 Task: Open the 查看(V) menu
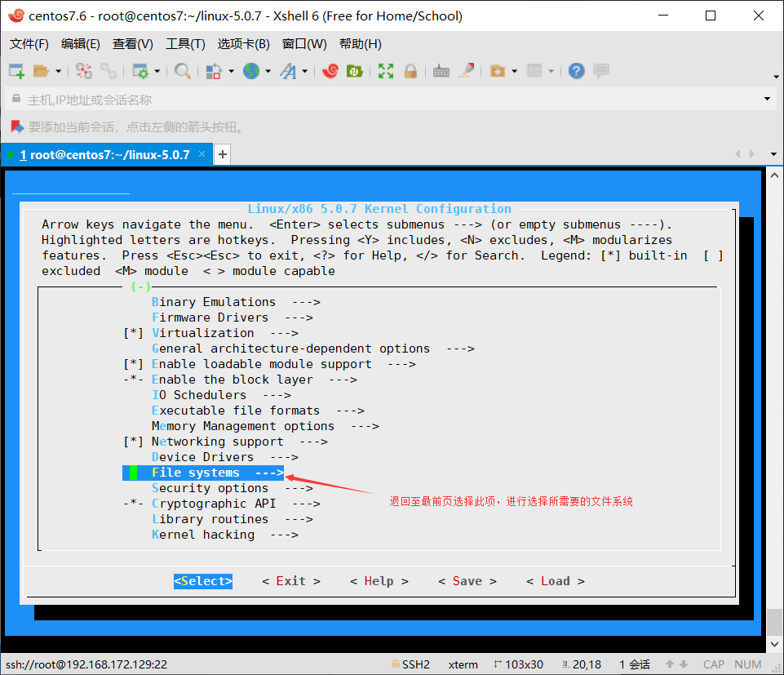point(132,44)
